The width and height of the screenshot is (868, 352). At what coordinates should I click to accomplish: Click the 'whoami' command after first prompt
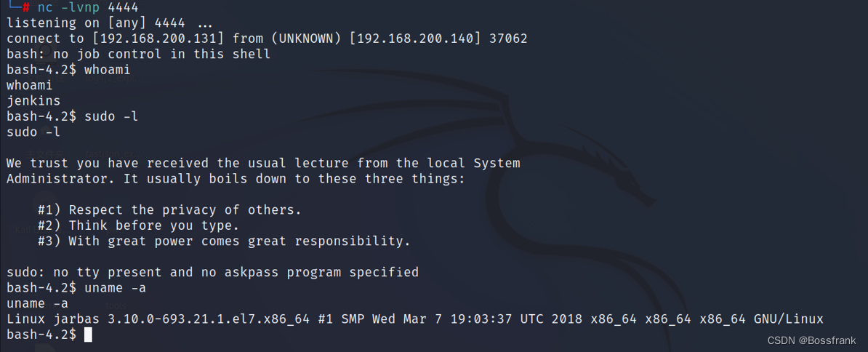[108, 70]
